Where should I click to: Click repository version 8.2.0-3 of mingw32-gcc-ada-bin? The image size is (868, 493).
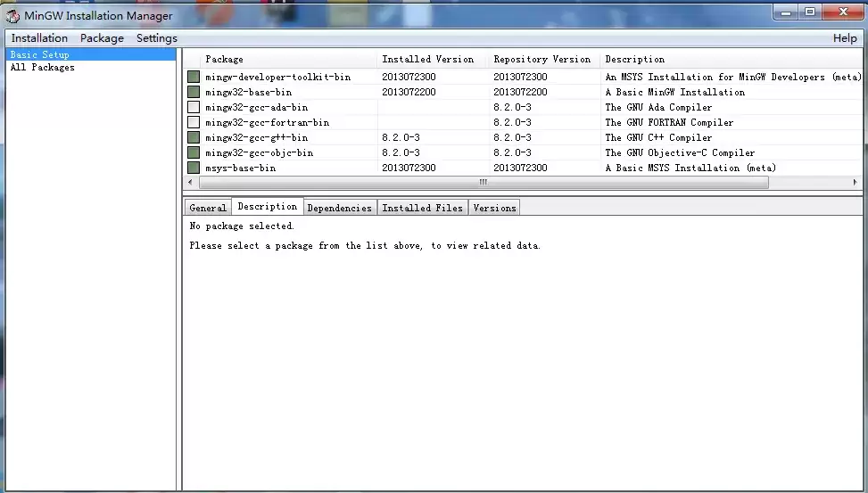pyautogui.click(x=513, y=107)
